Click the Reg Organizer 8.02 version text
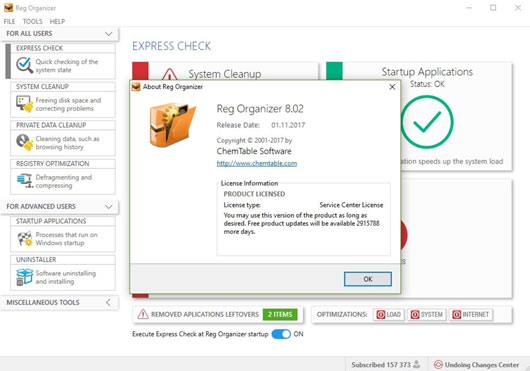 pos(260,109)
